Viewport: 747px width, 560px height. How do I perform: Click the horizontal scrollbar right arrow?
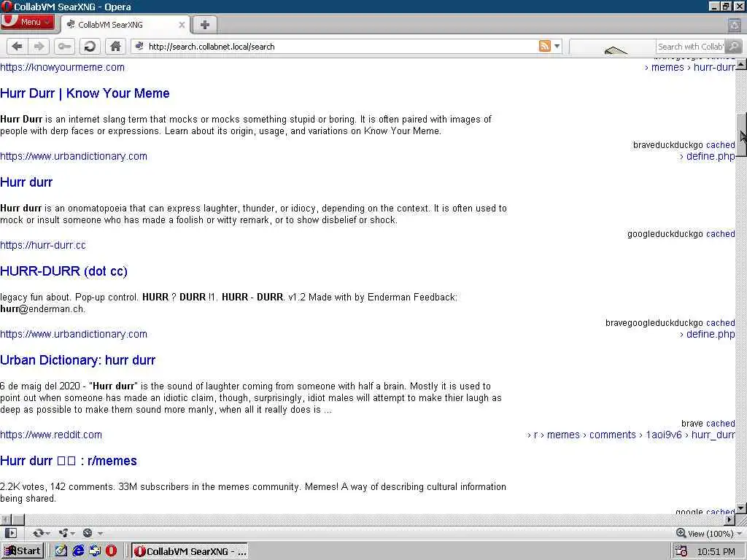click(x=730, y=519)
